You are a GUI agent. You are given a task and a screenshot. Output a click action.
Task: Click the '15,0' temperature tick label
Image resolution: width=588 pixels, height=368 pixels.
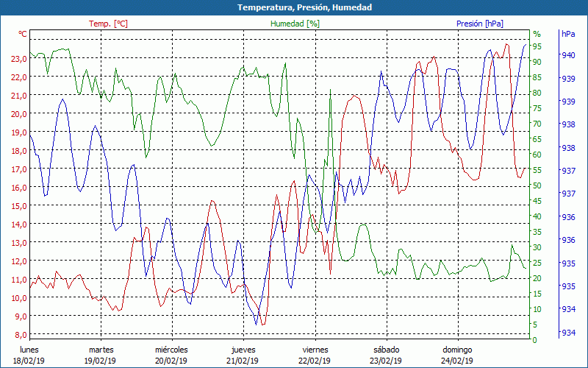tap(19, 206)
